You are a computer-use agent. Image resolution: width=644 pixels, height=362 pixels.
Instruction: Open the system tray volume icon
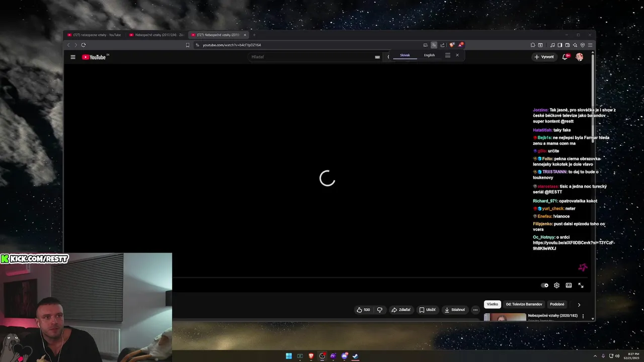pyautogui.click(x=618, y=356)
